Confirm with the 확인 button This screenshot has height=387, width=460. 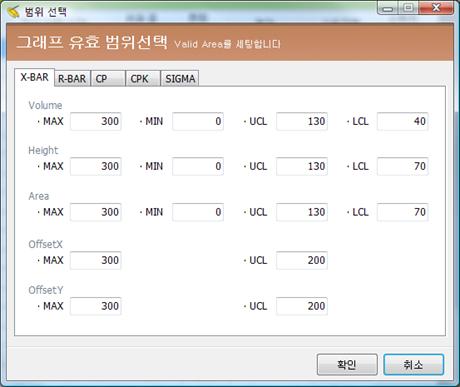pos(347,365)
